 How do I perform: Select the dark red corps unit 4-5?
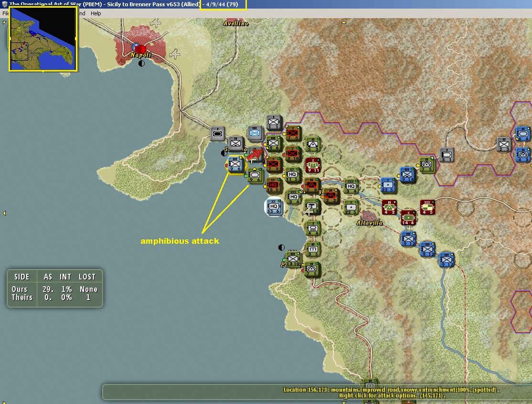click(x=427, y=207)
